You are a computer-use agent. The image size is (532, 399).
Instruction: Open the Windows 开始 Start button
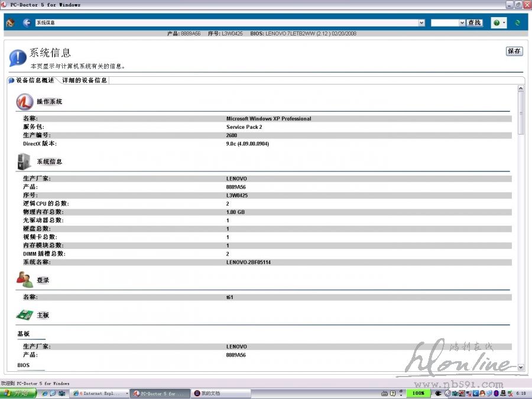click(x=18, y=393)
